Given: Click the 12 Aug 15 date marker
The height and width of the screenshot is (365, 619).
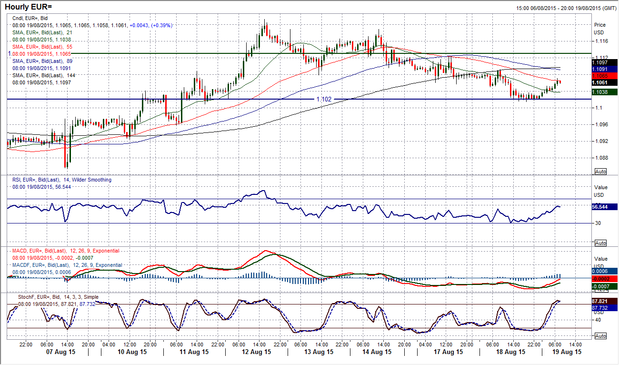Looking at the screenshot, I should pos(257,352).
